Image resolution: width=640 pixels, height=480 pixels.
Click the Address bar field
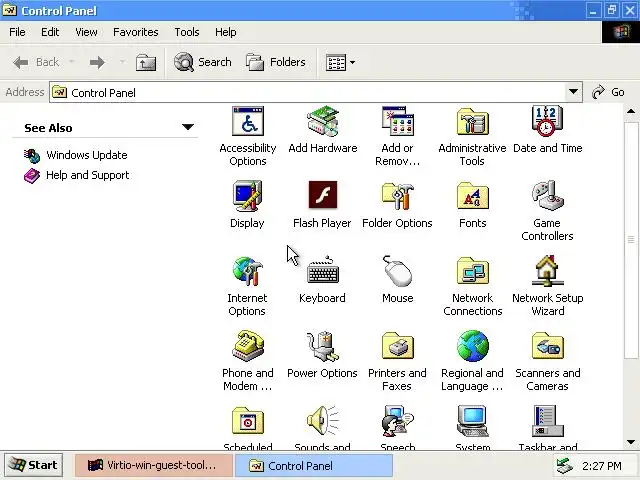[x=316, y=92]
